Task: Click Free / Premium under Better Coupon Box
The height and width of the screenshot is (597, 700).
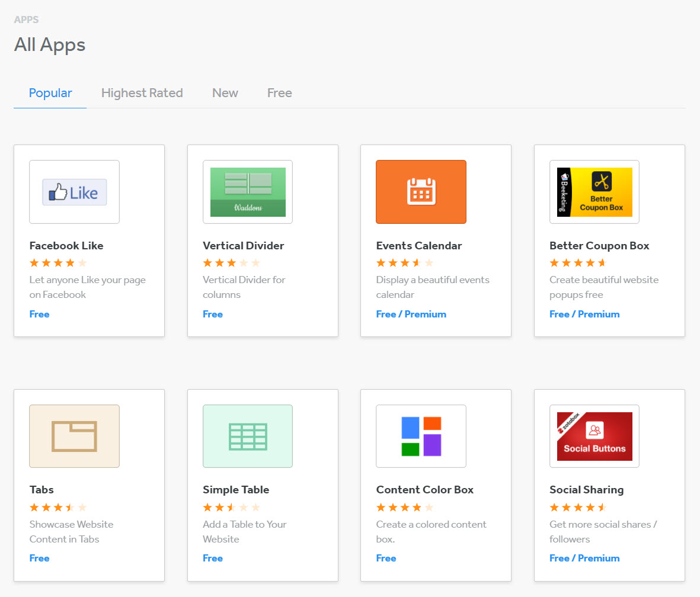Action: coord(584,314)
